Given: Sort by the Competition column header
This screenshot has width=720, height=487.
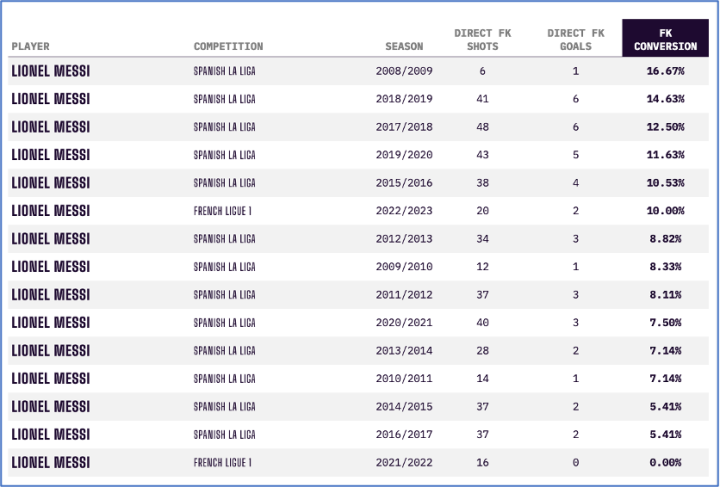Looking at the screenshot, I should pyautogui.click(x=228, y=46).
